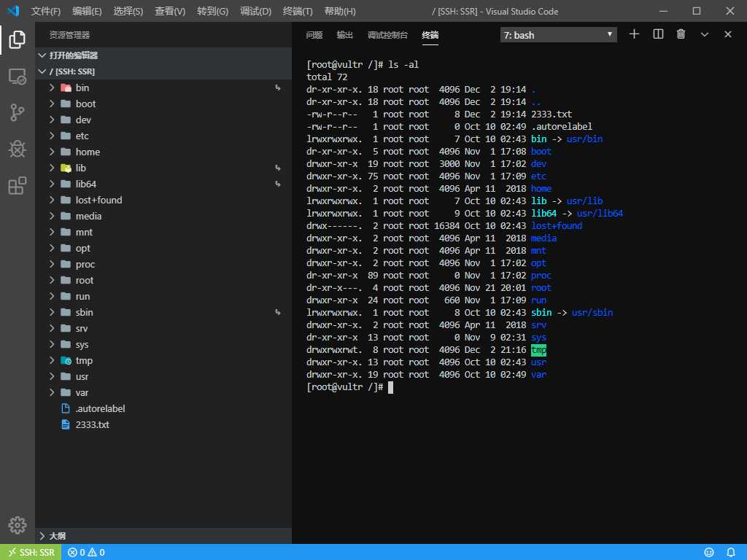This screenshot has height=560, width=747.
Task: Open the Debug view icon
Action: (x=18, y=149)
